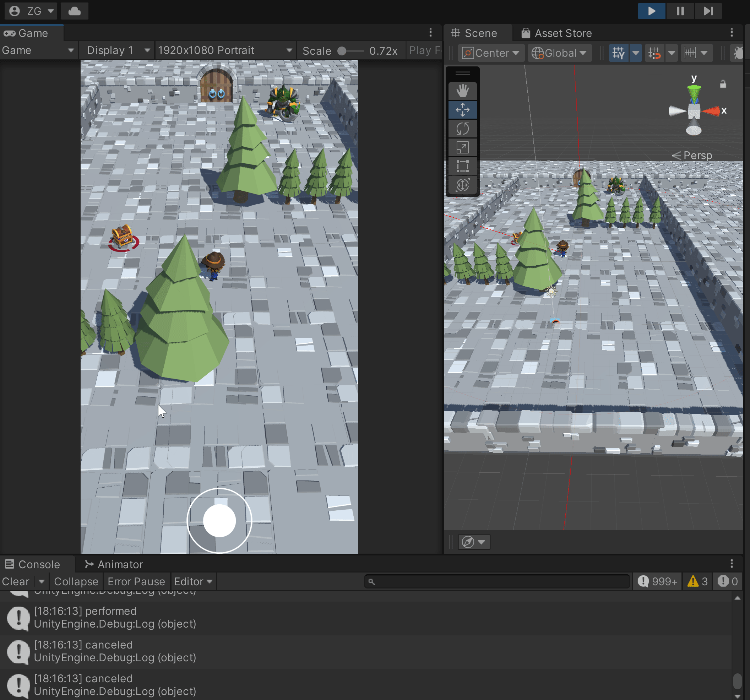The height and width of the screenshot is (700, 750).
Task: Toggle info message count filter
Action: pos(657,581)
